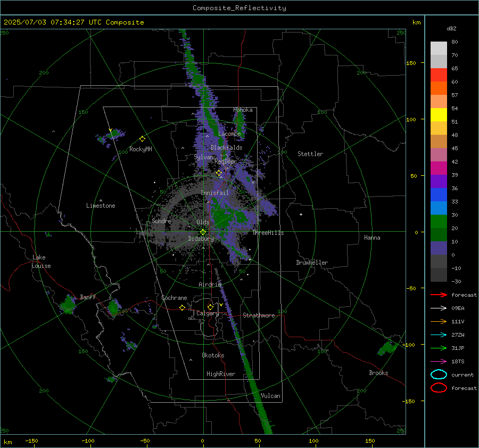Viewport: 479px width, 448px height.
Task: Click the Strathmore city label
Action: (259, 315)
